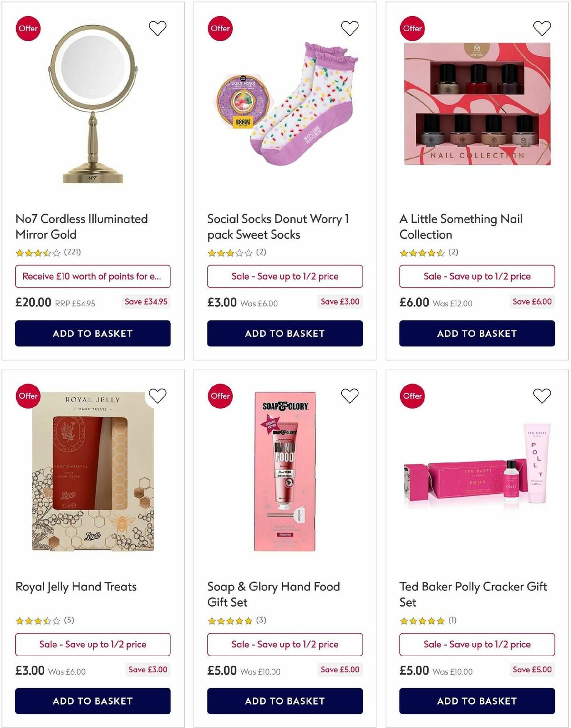The width and height of the screenshot is (571, 728).
Task: Open 'Sale - Save up to 1/2 price' on socks
Action: pyautogui.click(x=285, y=276)
